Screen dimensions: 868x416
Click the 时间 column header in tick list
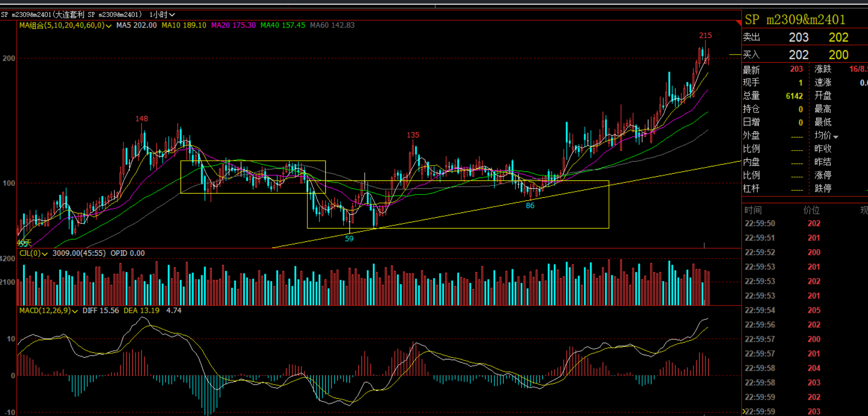pos(753,210)
